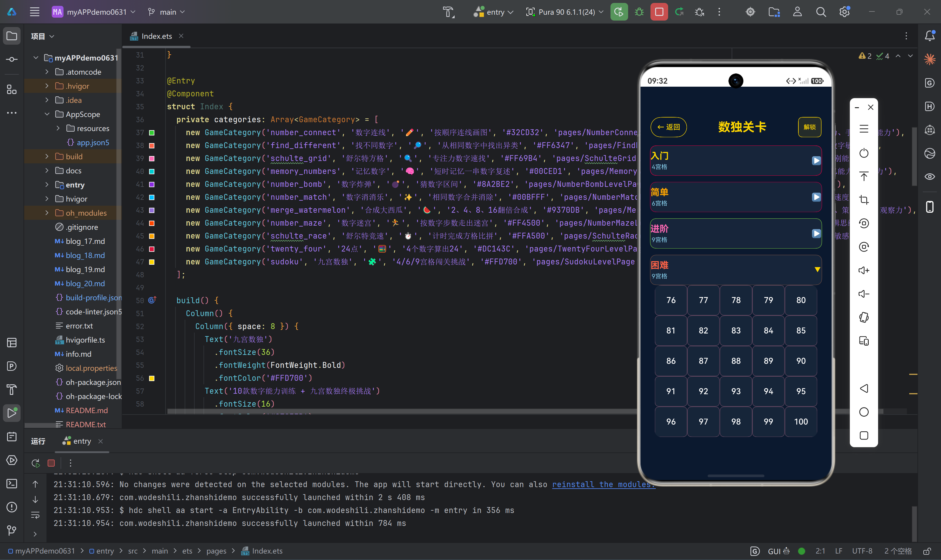Open more actions in main toolbar
This screenshot has height=560, width=941.
pos(719,12)
